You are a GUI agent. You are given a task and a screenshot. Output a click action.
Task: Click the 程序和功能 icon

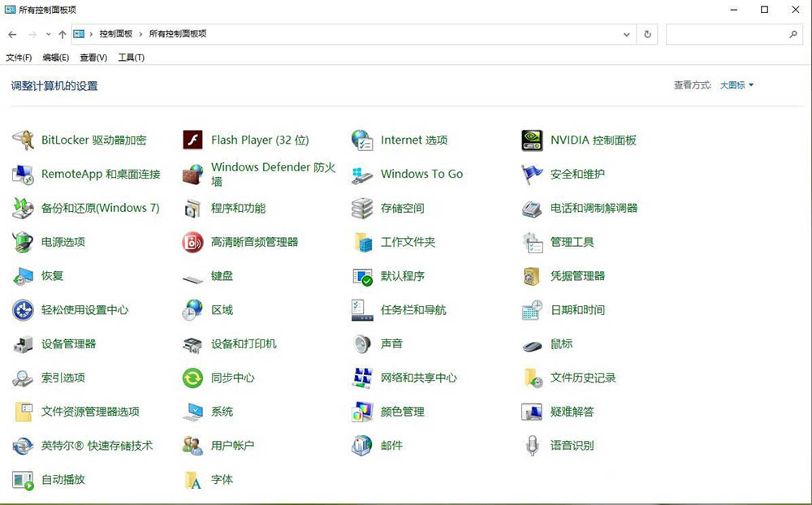click(192, 208)
